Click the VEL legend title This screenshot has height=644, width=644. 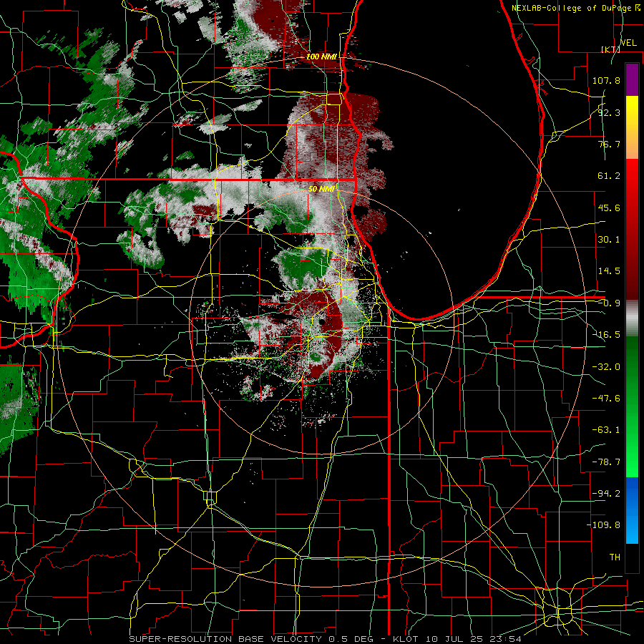coord(628,43)
